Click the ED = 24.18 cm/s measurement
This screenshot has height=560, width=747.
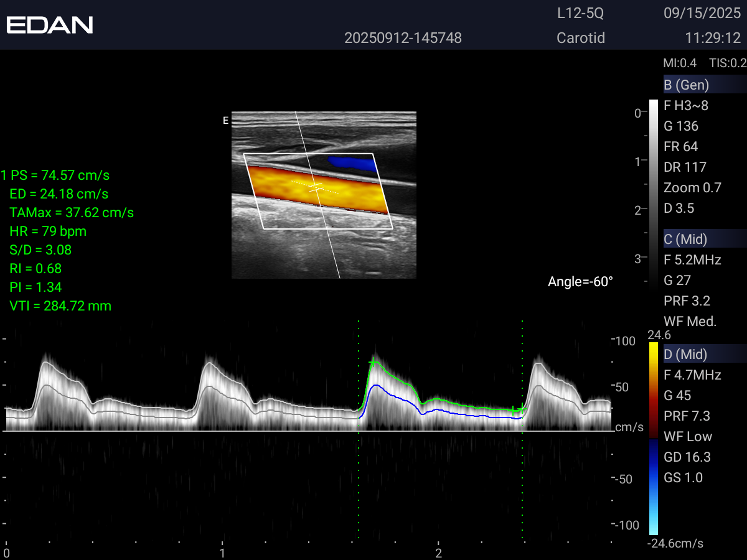[x=59, y=194]
